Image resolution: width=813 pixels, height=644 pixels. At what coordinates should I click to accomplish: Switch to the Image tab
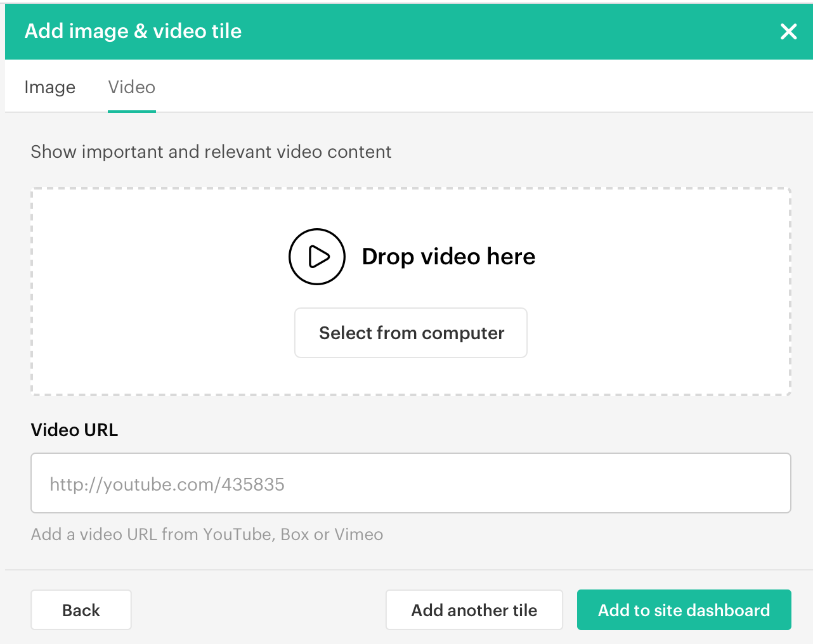tap(49, 87)
